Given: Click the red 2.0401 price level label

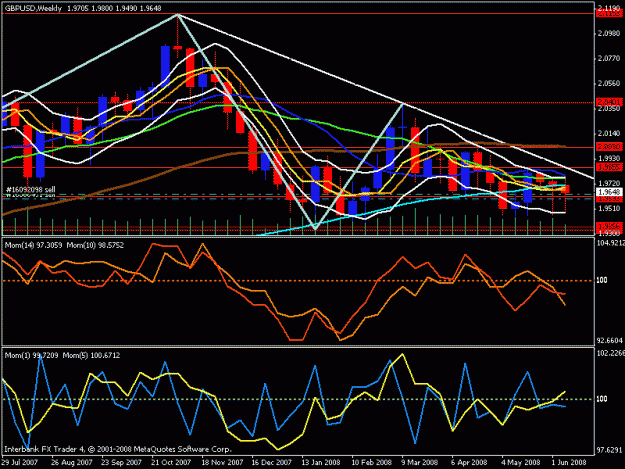Looking at the screenshot, I should 609,102.
